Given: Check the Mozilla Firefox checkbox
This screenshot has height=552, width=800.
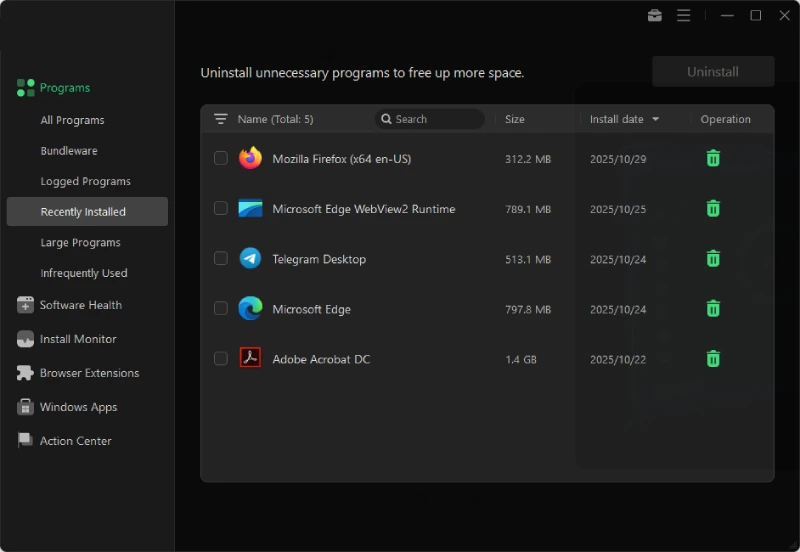Looking at the screenshot, I should tap(221, 158).
